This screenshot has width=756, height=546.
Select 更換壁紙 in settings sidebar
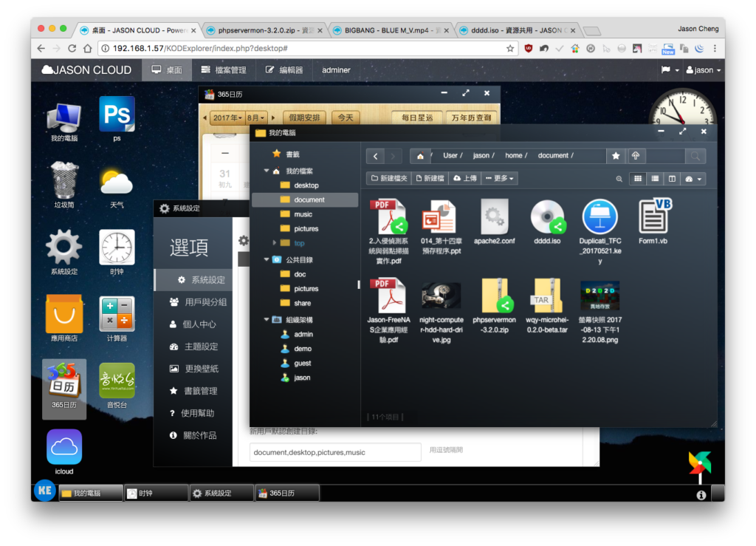coord(194,369)
